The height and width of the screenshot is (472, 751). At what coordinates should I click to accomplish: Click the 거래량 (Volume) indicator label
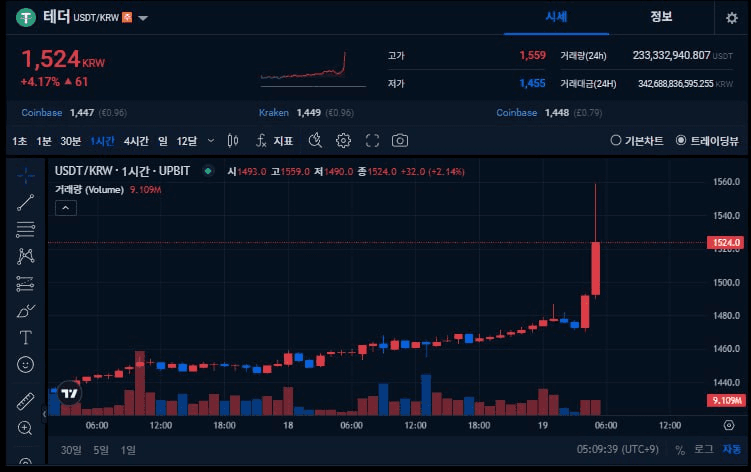[90, 190]
